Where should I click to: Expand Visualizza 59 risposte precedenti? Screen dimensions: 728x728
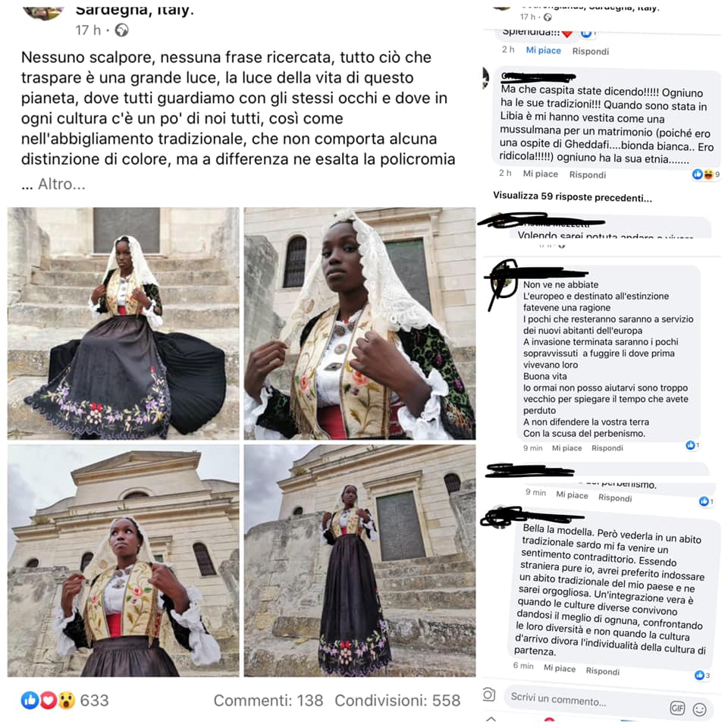tap(572, 196)
